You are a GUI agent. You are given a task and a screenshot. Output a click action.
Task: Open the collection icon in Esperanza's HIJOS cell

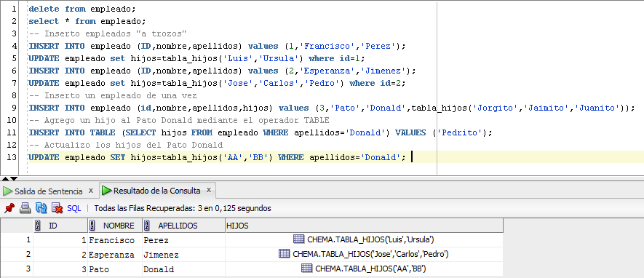tap(285, 254)
